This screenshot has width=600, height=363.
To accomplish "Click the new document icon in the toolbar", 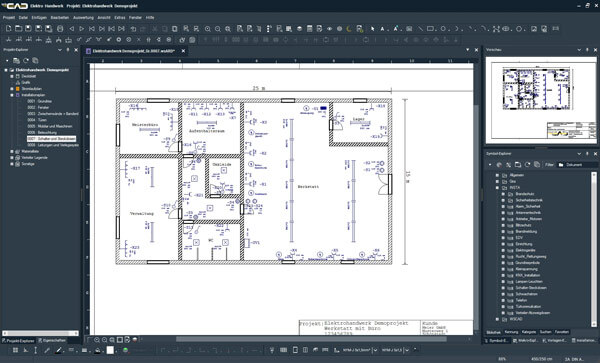I will click(x=8, y=29).
